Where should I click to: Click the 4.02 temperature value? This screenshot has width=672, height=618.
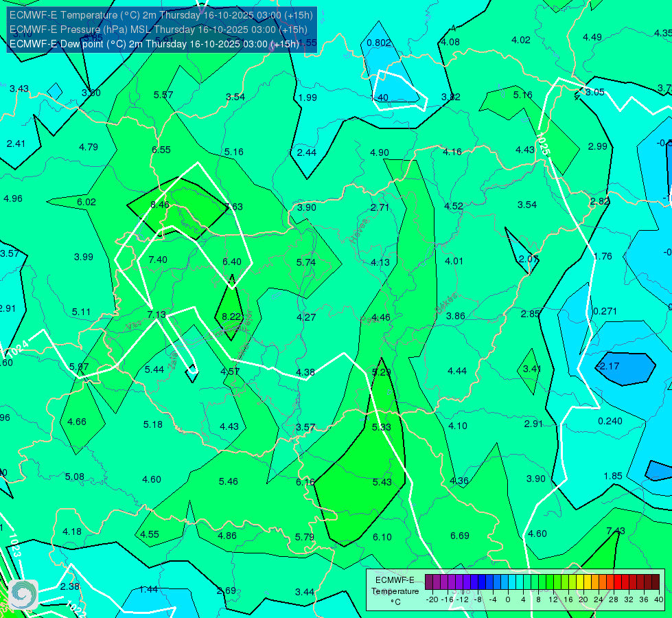[x=521, y=40]
